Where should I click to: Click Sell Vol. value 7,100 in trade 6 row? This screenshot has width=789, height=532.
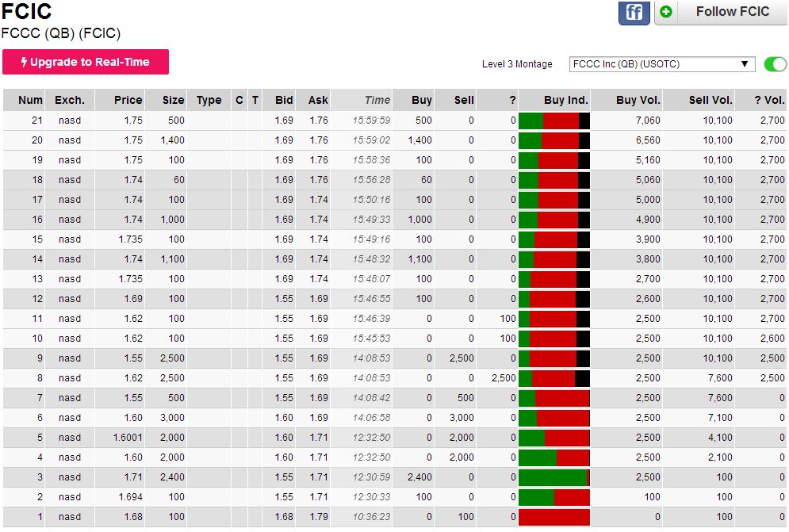[720, 418]
